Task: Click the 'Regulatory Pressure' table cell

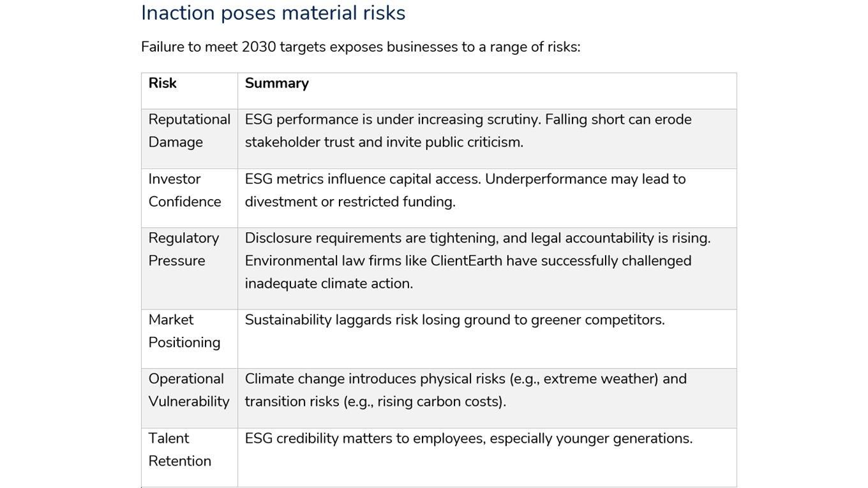Action: point(184,249)
